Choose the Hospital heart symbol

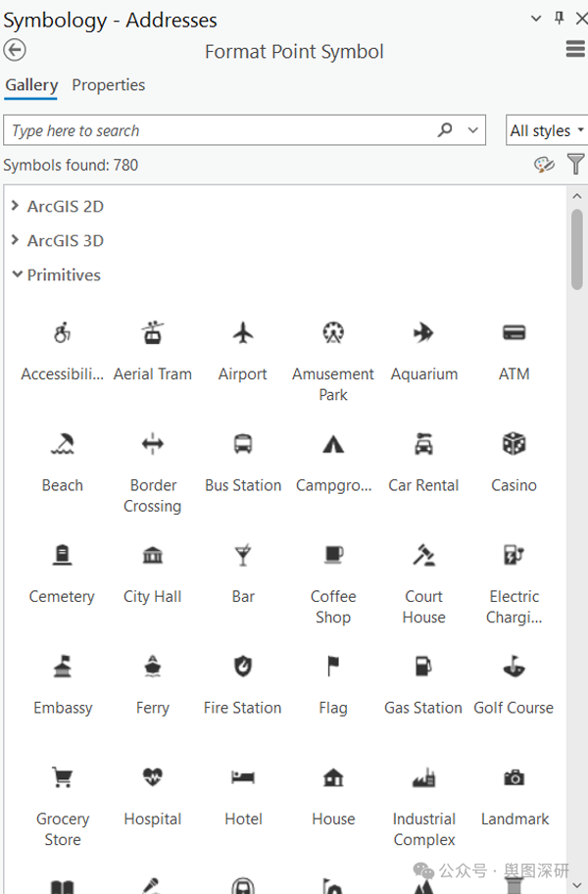pos(152,776)
